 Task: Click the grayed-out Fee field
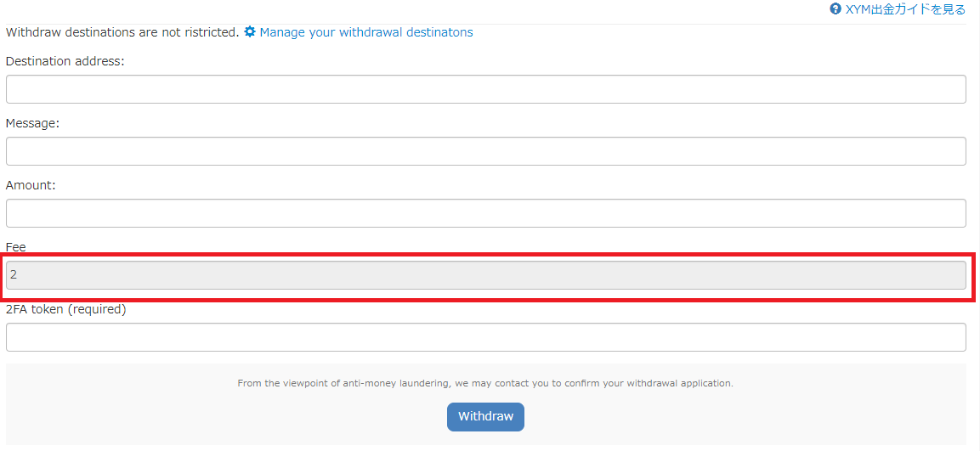coord(485,275)
